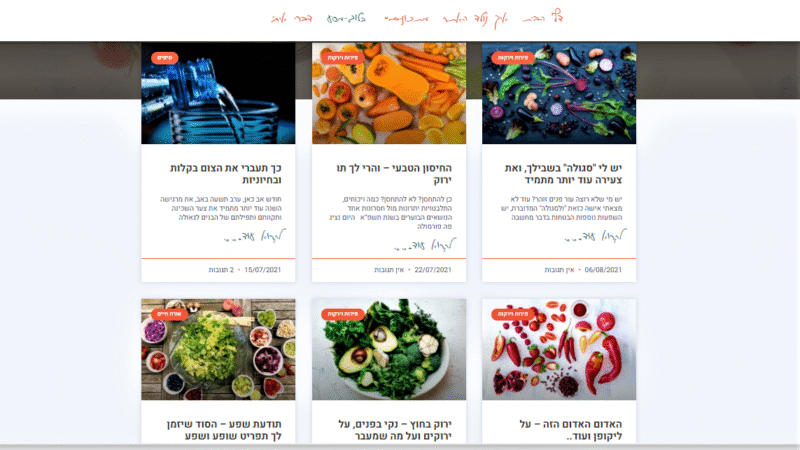Open article החיסון הטבעי – והרי לך תו ירוק
Image resolution: width=800 pixels, height=450 pixels.
394,174
